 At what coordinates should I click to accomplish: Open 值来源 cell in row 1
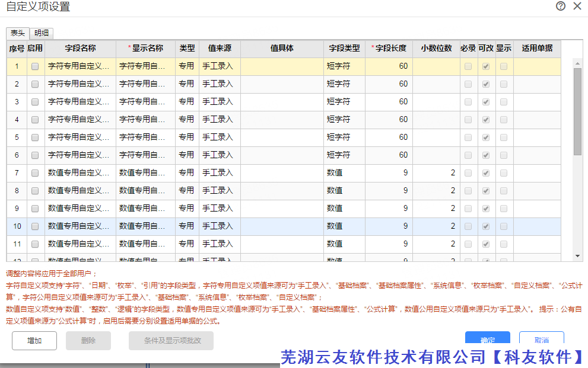coord(220,66)
